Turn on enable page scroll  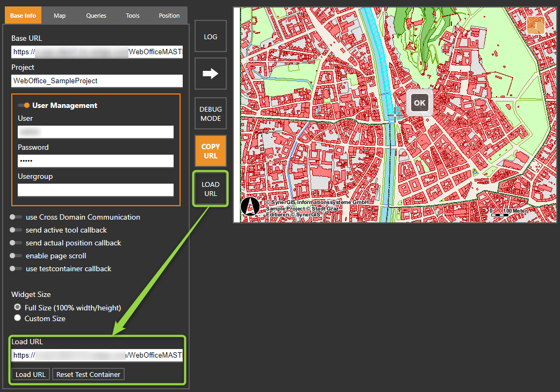point(17,256)
